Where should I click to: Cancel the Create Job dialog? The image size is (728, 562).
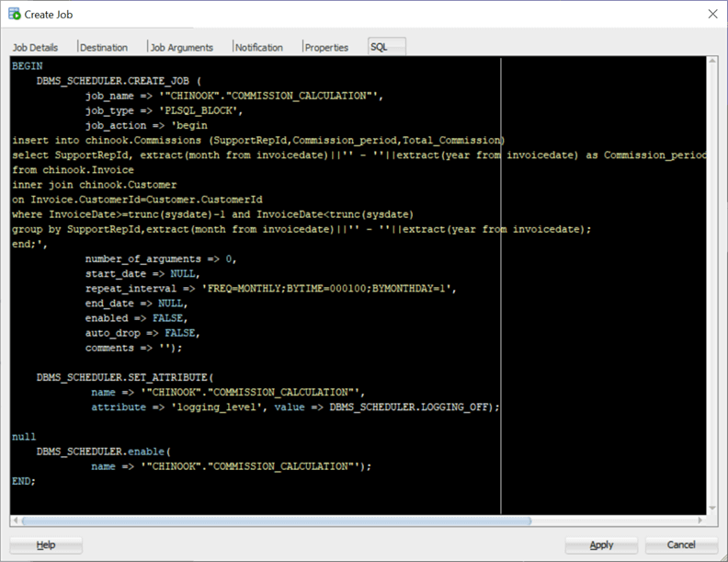681,545
